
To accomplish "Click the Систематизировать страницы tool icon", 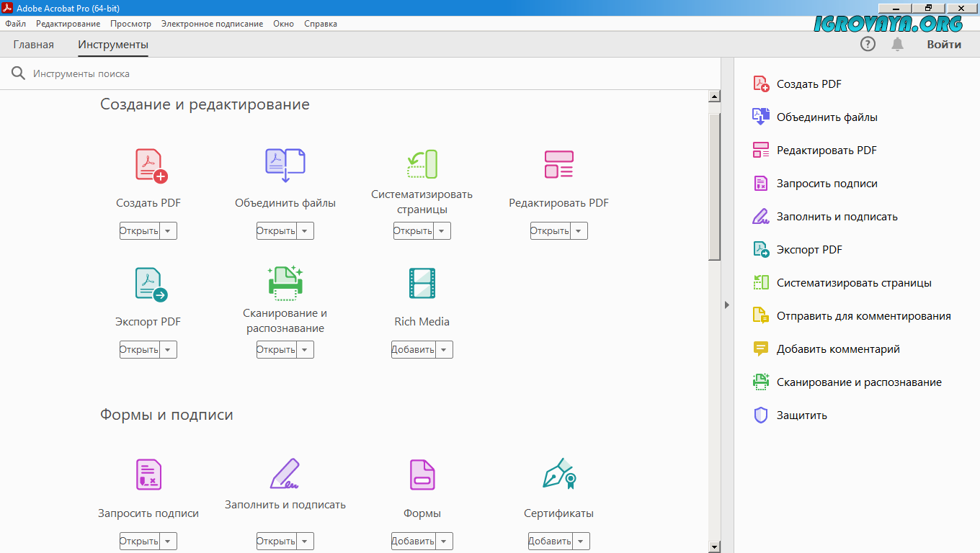I will click(422, 164).
